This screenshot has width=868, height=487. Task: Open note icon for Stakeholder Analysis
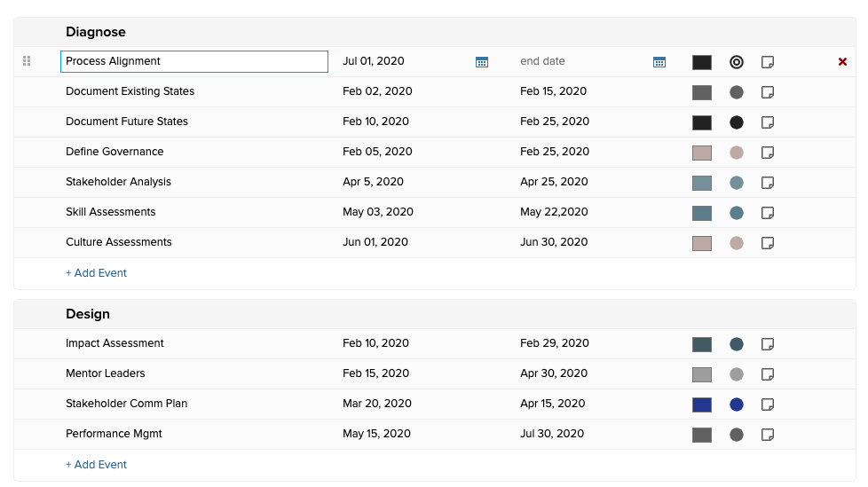click(767, 183)
